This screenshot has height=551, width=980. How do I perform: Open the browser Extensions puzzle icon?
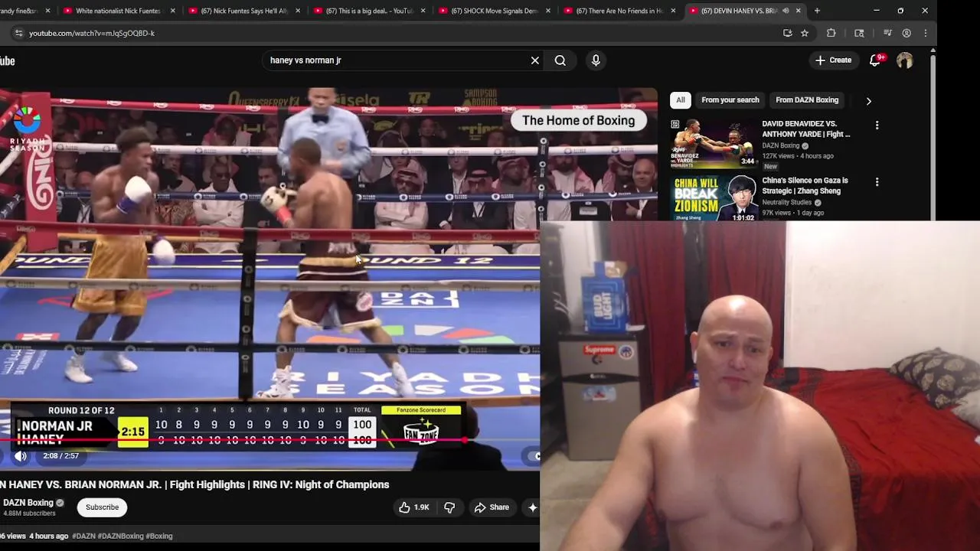(x=831, y=33)
